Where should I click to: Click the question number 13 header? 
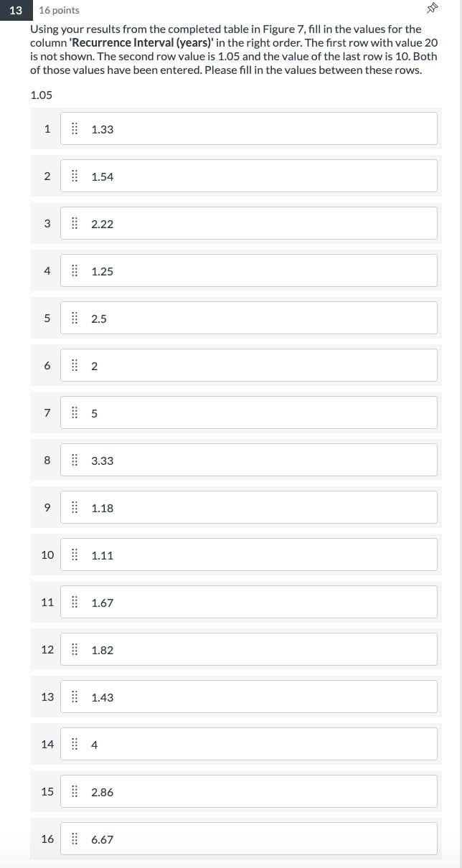(x=15, y=11)
